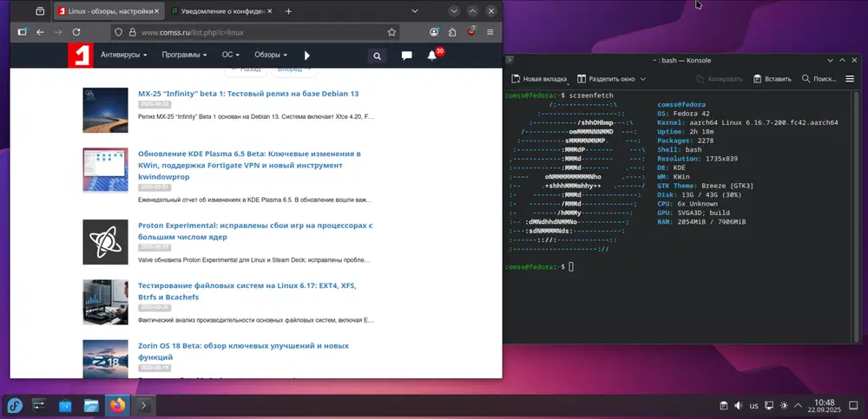Viewport: 868px width, 419px height.
Task: Open Zorin OS 18 Beta article
Action: coord(243,351)
